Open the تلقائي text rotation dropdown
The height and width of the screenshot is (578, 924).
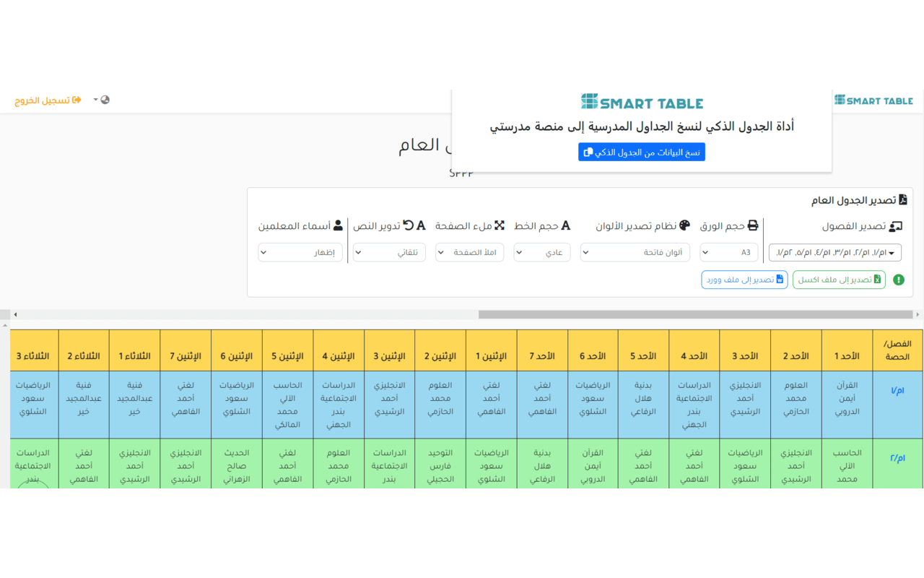(x=388, y=252)
